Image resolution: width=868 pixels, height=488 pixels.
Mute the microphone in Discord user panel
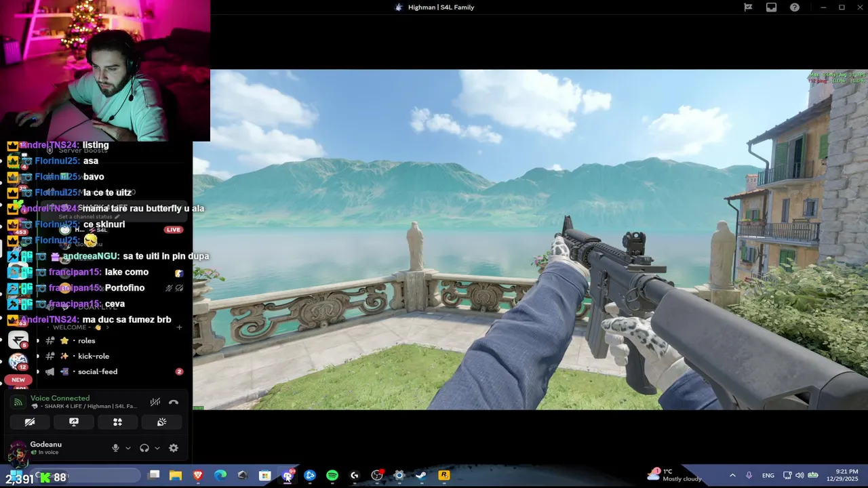coord(115,448)
